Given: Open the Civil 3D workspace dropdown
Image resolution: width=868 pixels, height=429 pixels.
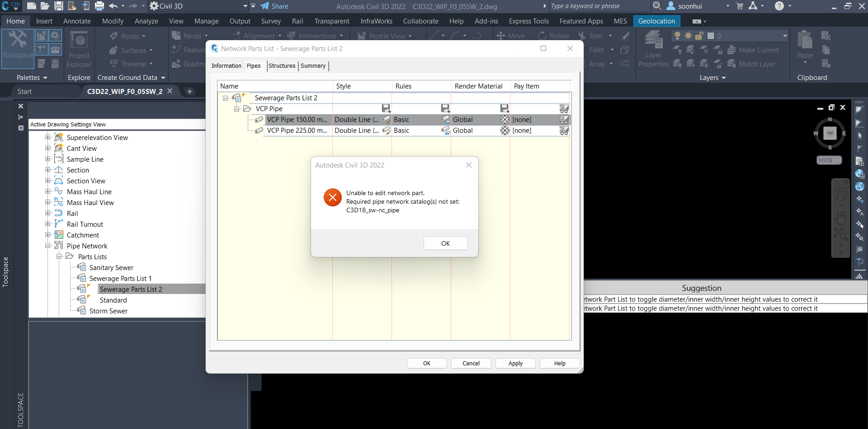Looking at the screenshot, I should tap(245, 6).
